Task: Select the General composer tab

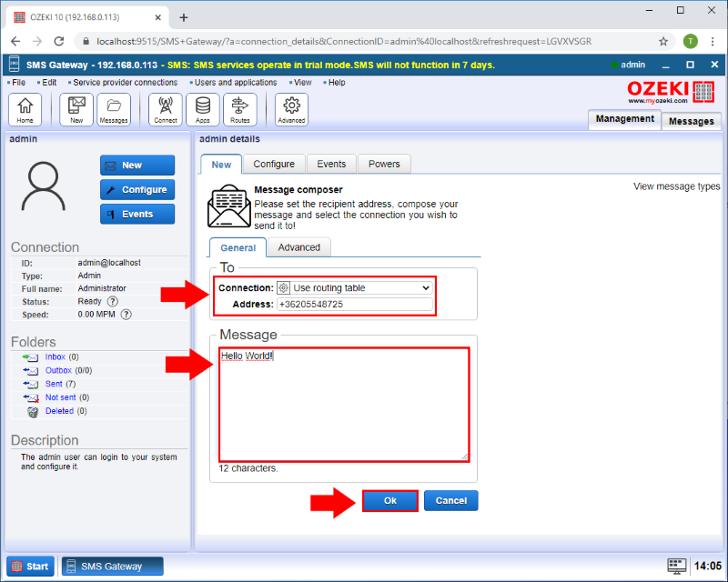Action: click(x=238, y=248)
